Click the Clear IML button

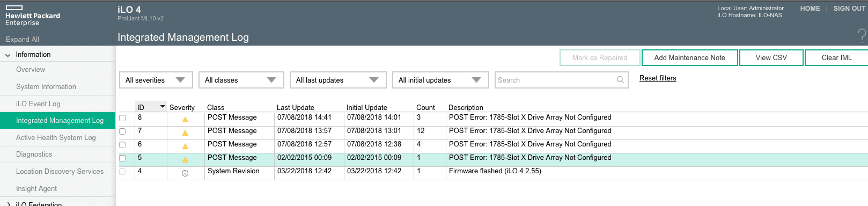tap(836, 57)
